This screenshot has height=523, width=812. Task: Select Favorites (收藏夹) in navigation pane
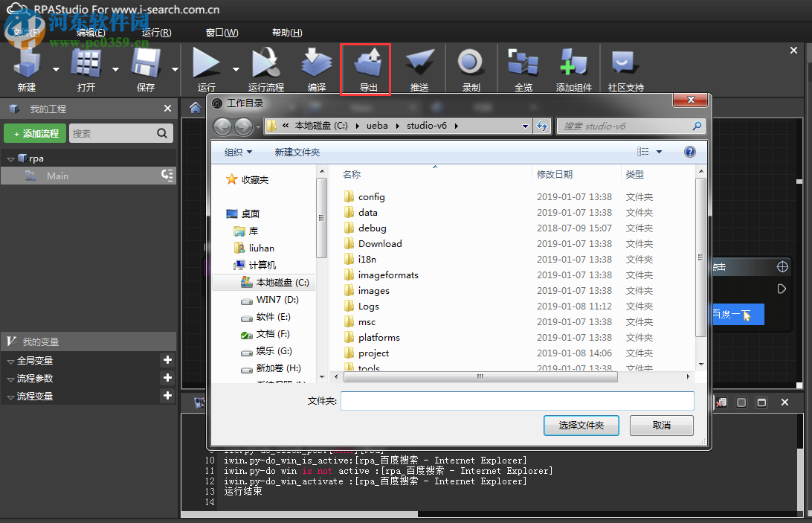pyautogui.click(x=248, y=180)
